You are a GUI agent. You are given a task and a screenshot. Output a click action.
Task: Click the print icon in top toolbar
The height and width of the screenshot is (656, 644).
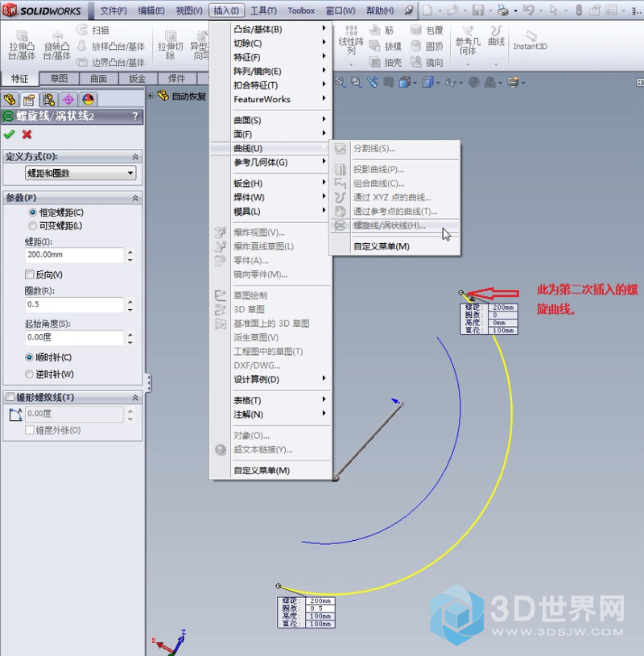(502, 10)
